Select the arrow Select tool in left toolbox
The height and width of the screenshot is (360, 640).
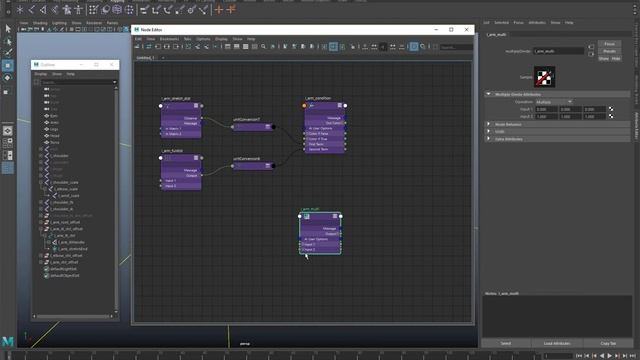click(8, 29)
